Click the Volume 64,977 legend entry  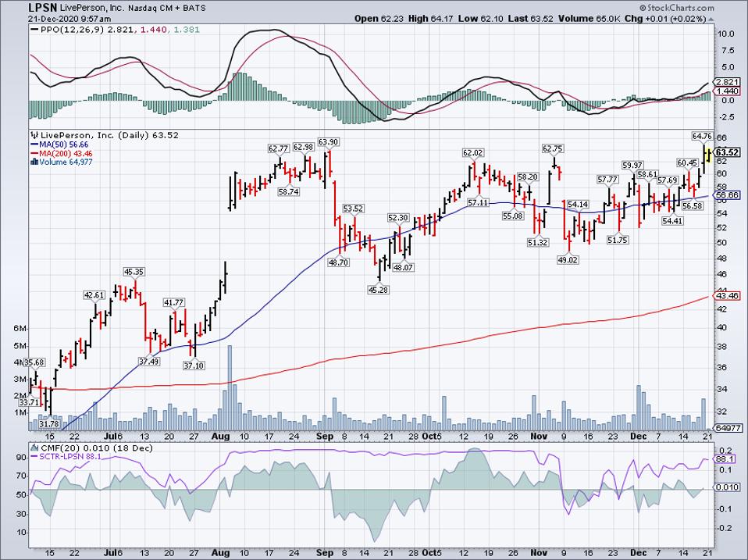(x=66, y=162)
